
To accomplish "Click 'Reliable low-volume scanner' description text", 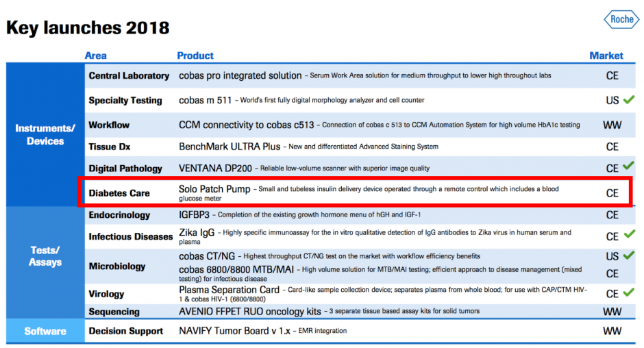I will click(x=345, y=169).
